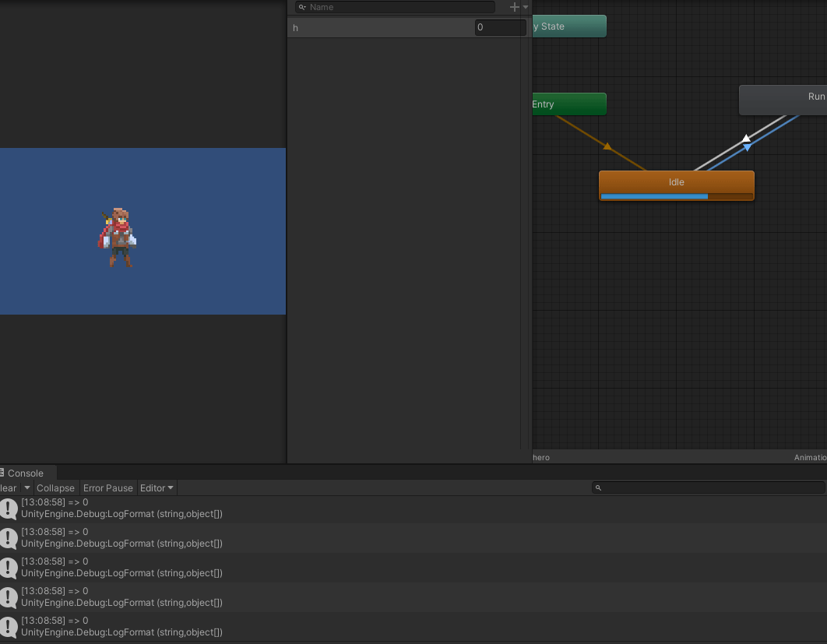Click the info icon of last visible log
The width and height of the screenshot is (827, 644).
[8, 627]
